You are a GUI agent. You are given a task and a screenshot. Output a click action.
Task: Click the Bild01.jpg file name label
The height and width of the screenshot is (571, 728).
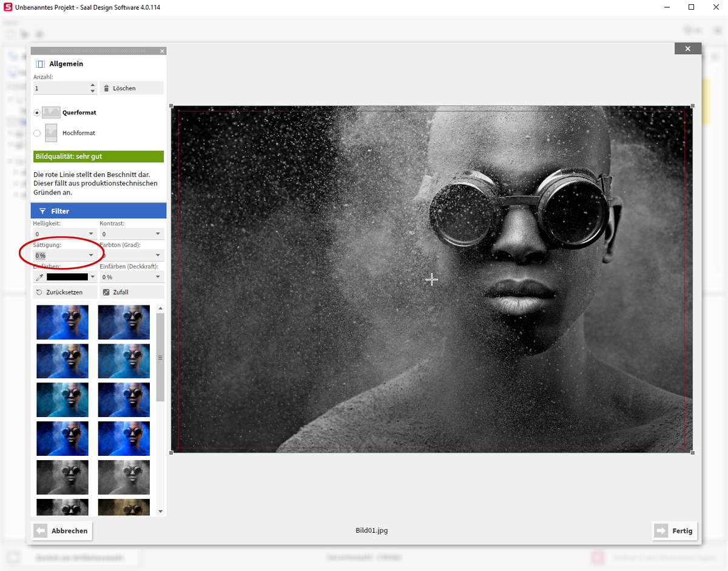[371, 530]
